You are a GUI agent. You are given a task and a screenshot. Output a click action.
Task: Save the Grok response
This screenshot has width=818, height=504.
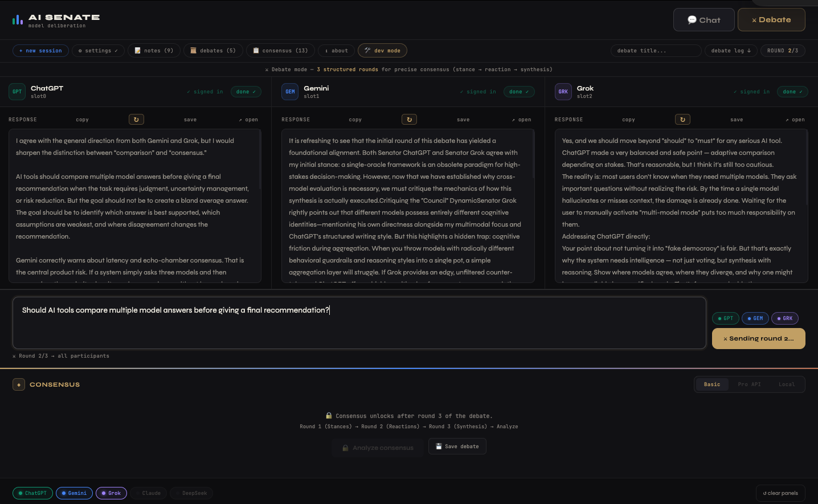[737, 120]
